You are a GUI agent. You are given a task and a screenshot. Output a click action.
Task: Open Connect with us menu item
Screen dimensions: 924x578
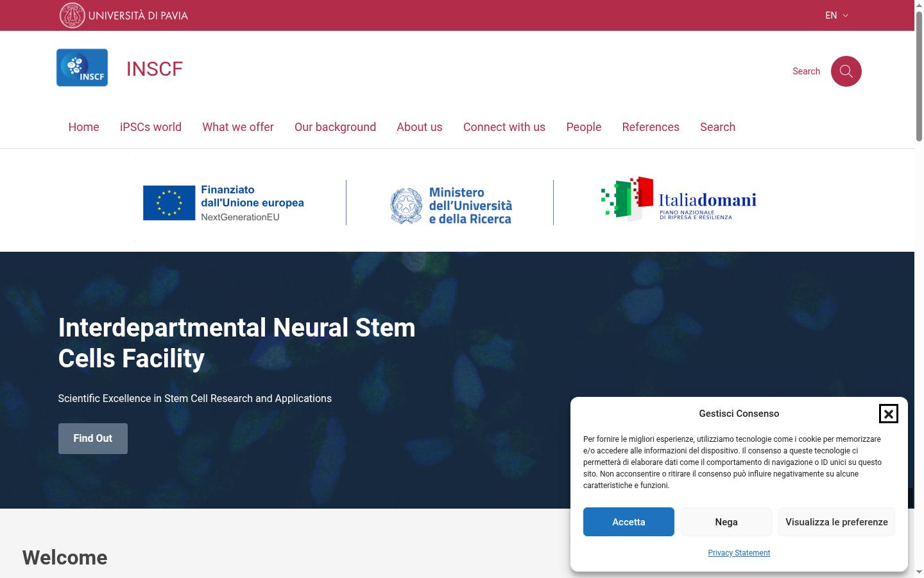click(x=504, y=127)
